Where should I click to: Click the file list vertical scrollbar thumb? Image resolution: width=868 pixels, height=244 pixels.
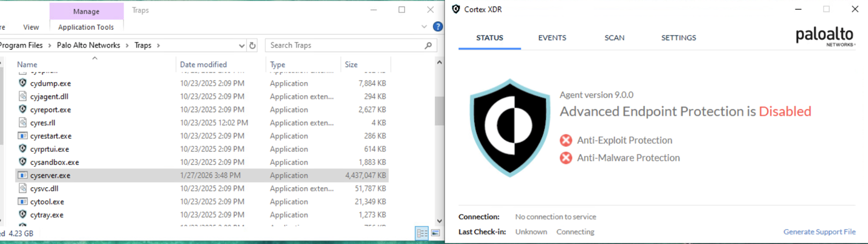tap(439, 111)
